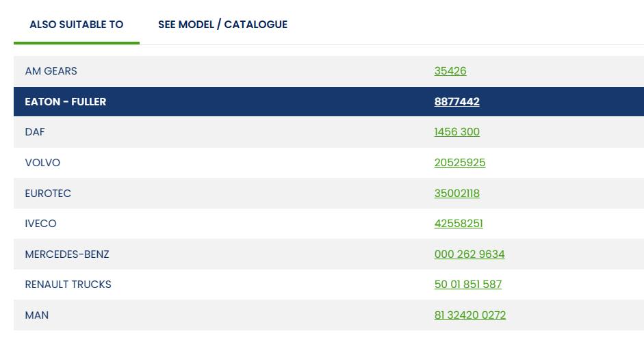Follow the Iveco 42558251 link
The width and height of the screenshot is (644, 342).
(459, 224)
